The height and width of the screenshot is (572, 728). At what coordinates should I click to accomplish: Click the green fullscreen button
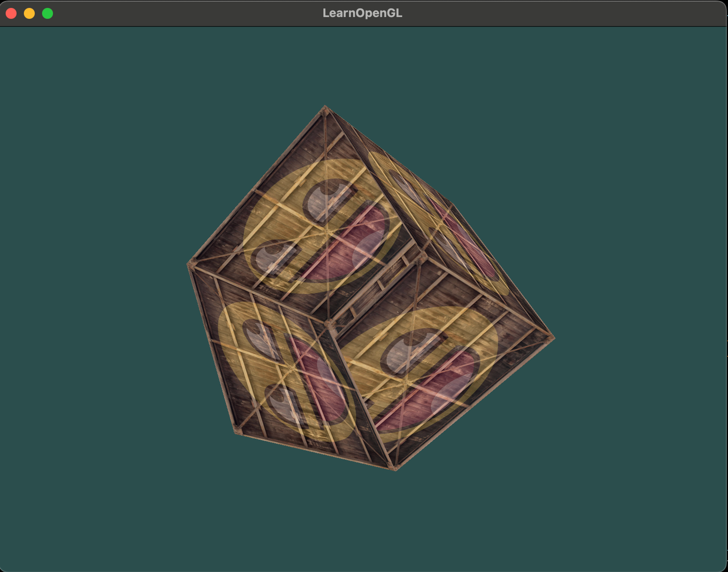pos(48,13)
